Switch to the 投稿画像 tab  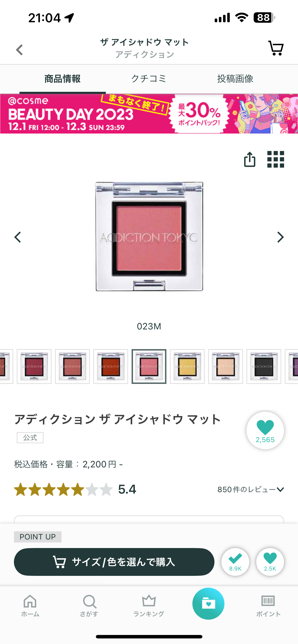pos(235,79)
